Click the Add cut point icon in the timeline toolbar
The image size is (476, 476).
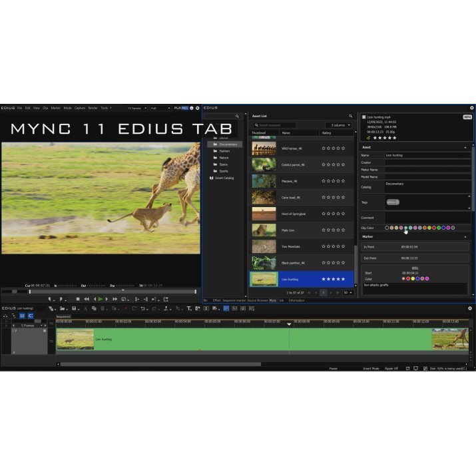click(166, 308)
